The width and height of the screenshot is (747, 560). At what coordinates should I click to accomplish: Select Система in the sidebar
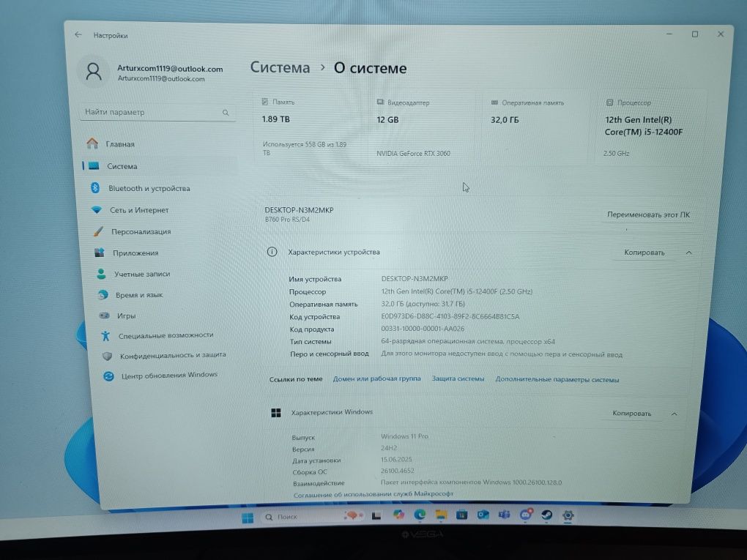159,166
